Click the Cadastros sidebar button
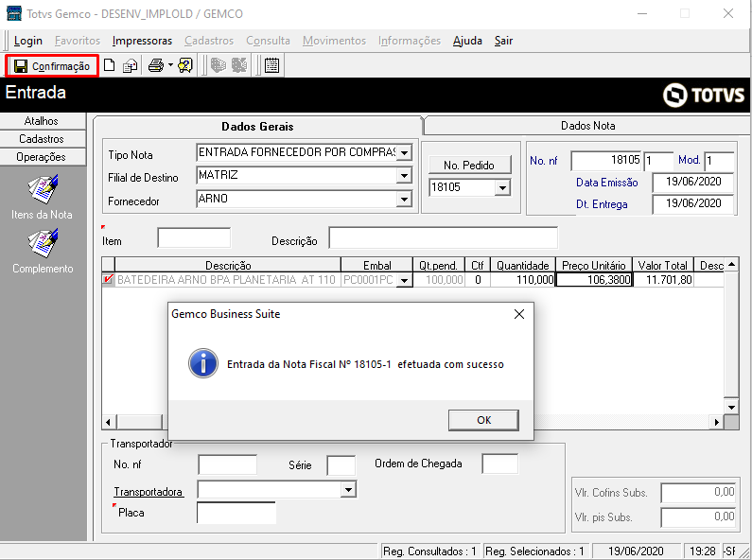 pos(43,138)
